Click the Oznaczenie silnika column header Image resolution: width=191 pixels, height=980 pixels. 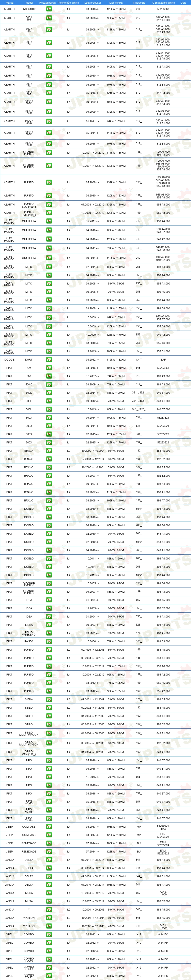(x=163, y=2)
